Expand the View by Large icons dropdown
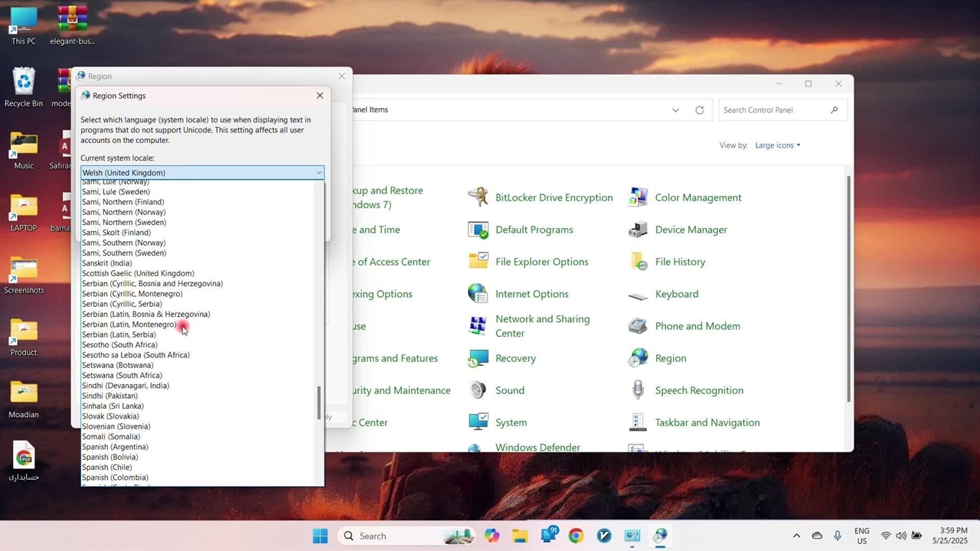This screenshot has height=551, width=980. point(777,145)
